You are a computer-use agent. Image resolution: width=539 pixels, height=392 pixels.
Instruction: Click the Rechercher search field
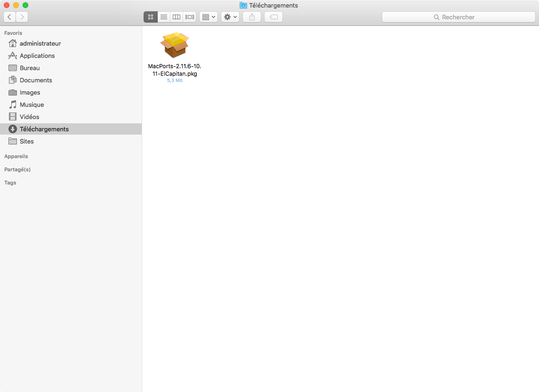click(458, 17)
